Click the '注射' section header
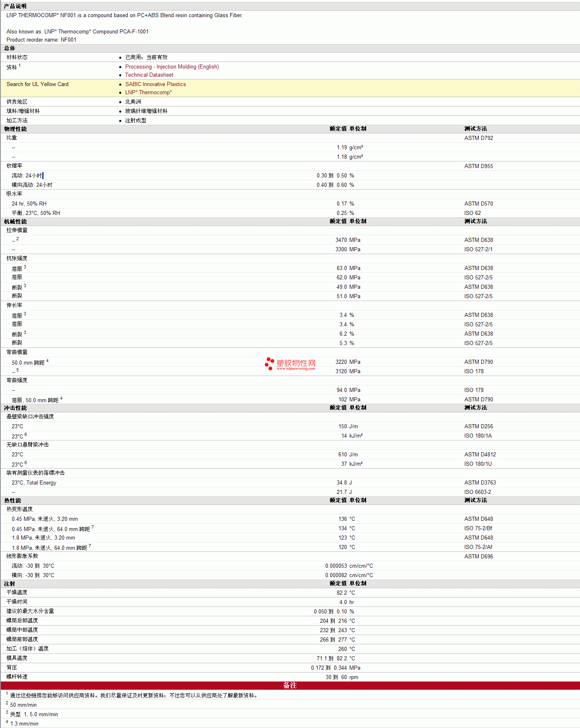Screen dimensions: 580x728 tap(10, 584)
